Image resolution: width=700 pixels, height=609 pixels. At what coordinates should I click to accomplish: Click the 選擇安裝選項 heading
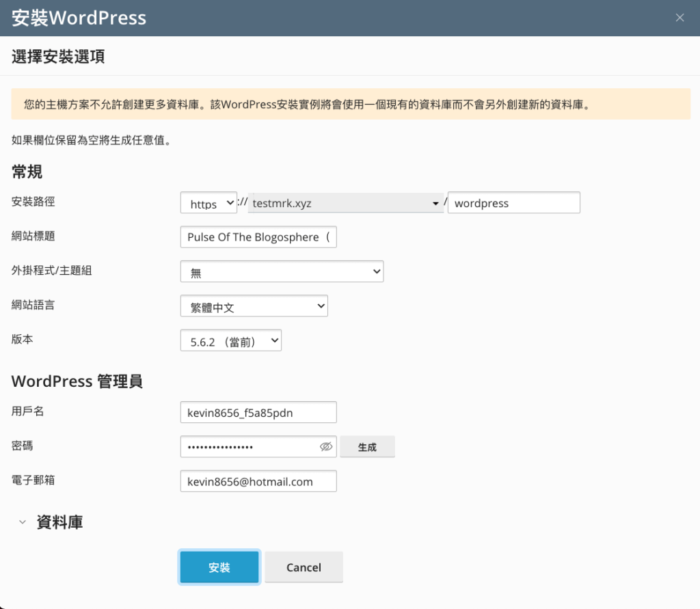pyautogui.click(x=58, y=57)
